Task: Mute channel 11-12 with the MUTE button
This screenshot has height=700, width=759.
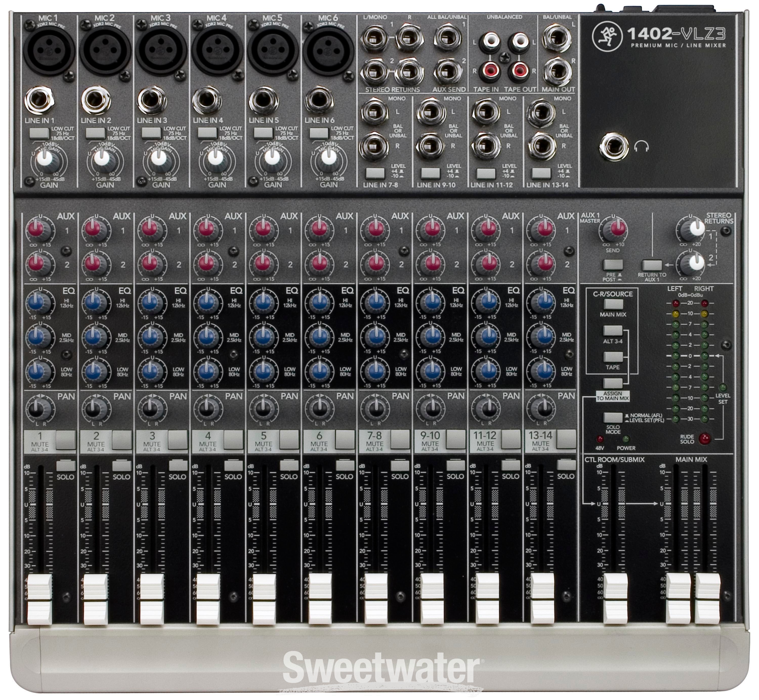Action: tap(511, 439)
